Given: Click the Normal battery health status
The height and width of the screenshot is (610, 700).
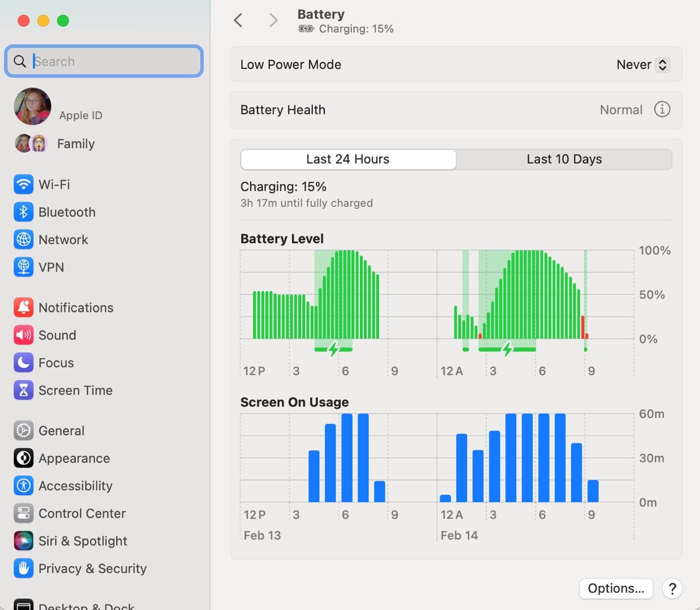Looking at the screenshot, I should [x=621, y=110].
